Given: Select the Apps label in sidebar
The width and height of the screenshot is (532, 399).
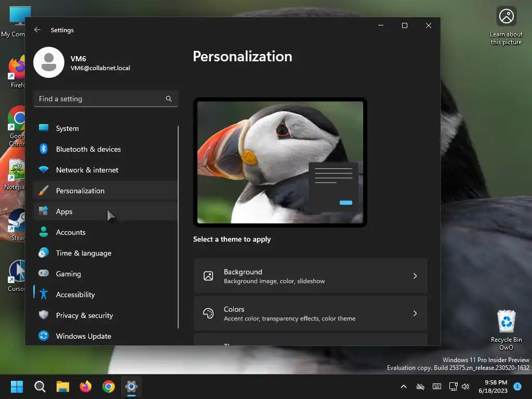Looking at the screenshot, I should [64, 211].
